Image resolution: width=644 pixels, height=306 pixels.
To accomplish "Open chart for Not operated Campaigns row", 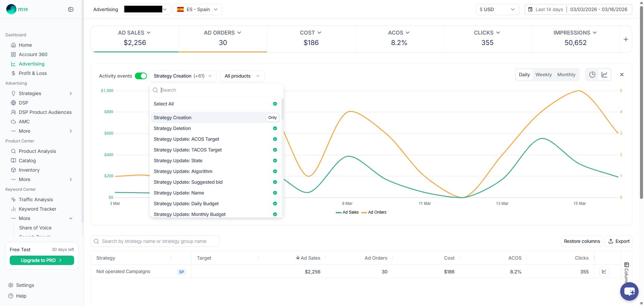I will (604, 271).
